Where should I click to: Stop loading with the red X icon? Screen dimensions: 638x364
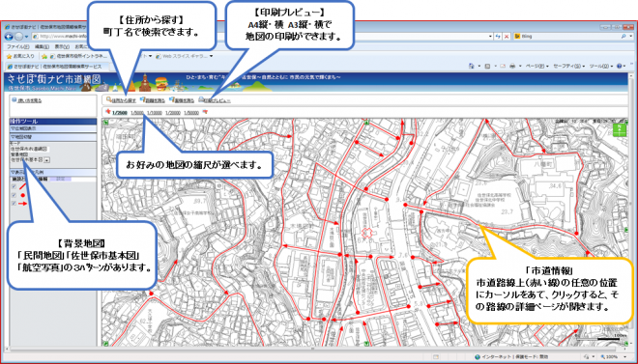[x=507, y=36]
